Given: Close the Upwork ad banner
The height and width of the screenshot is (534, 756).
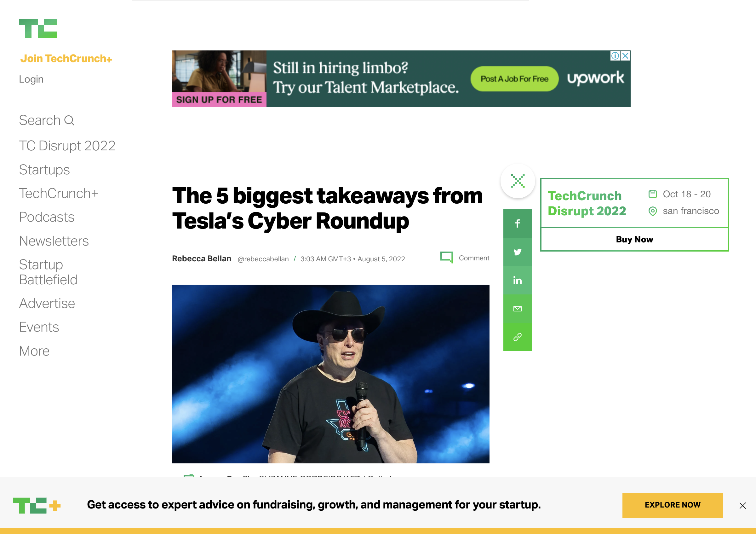Looking at the screenshot, I should 625,56.
